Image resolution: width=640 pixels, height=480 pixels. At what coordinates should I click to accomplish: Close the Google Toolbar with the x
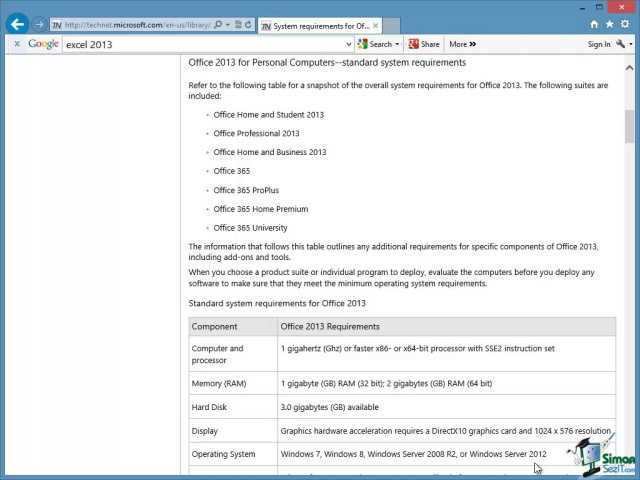17,44
